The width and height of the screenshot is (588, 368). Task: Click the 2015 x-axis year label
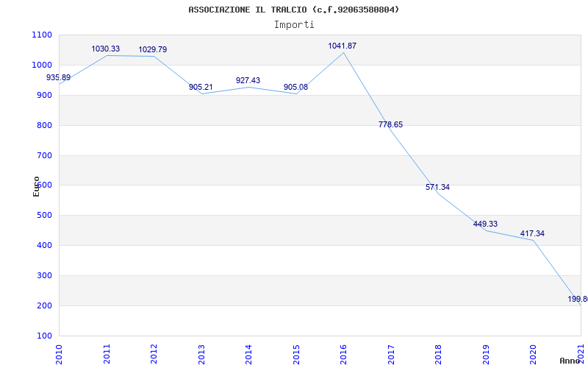point(296,355)
